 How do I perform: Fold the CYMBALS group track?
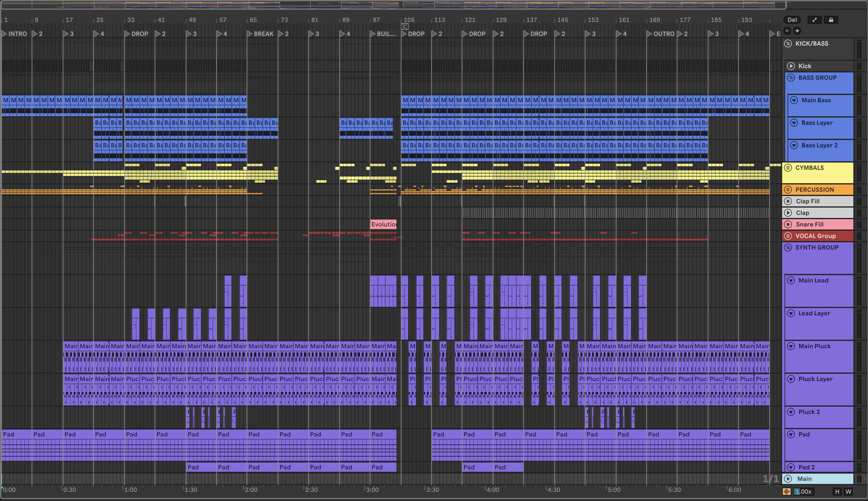(x=788, y=168)
